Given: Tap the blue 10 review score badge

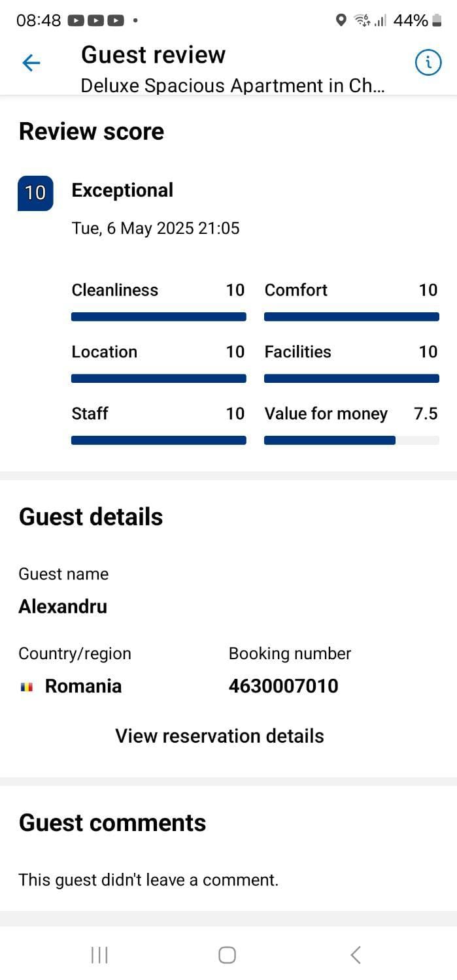Looking at the screenshot, I should click(x=35, y=193).
